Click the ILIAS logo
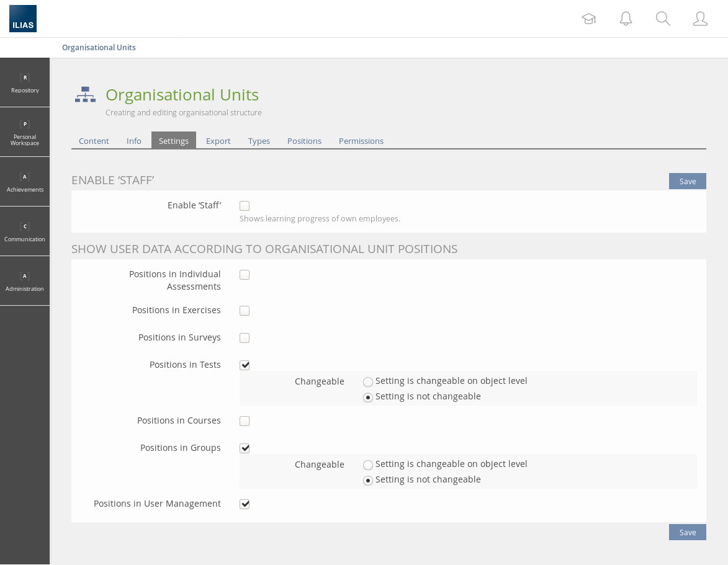Image resolution: width=728 pixels, height=565 pixels. (x=23, y=19)
